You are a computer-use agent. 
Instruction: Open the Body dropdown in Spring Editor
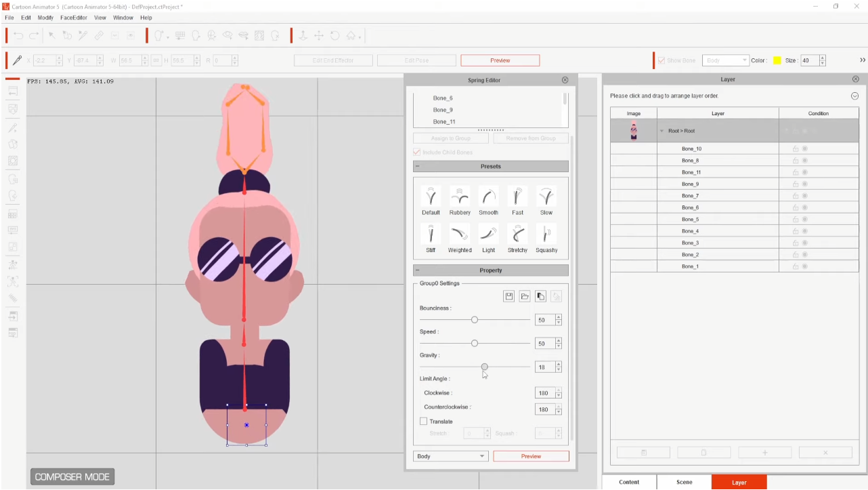pos(450,456)
